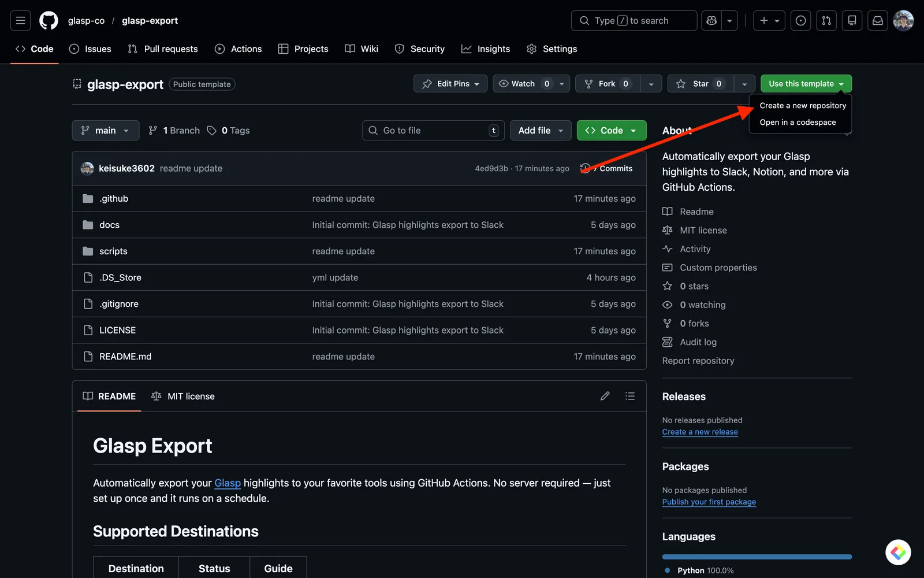
Task: Expand the Fork options caret
Action: [651, 84]
